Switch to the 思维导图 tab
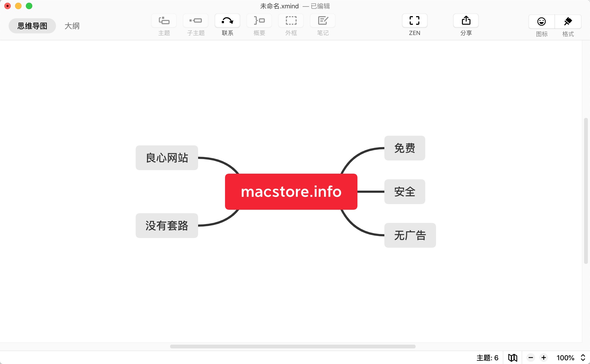Viewport: 590px width, 364px height. pyautogui.click(x=32, y=26)
